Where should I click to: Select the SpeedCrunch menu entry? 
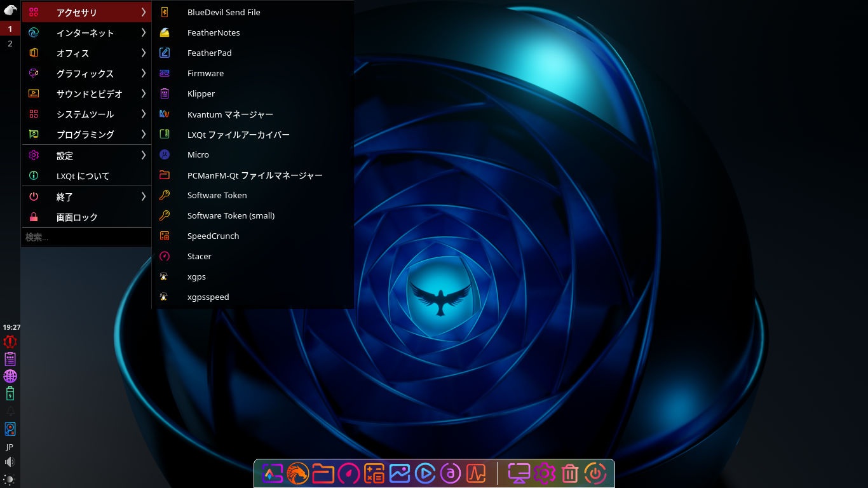point(253,236)
